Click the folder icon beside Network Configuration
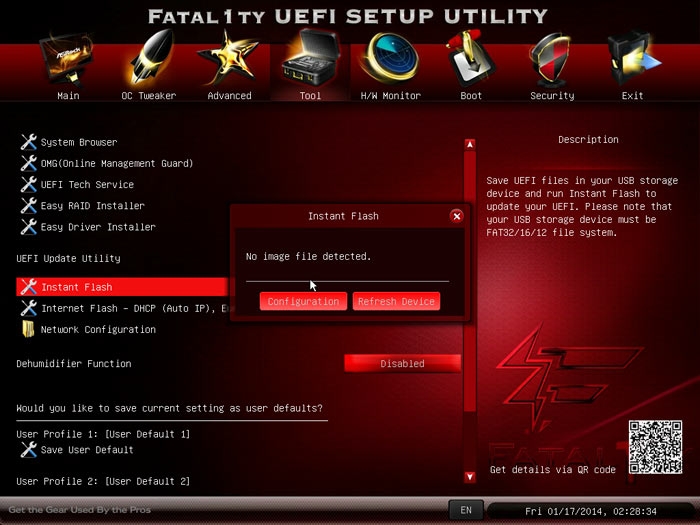Screen dimensions: 700x525 pos(28,329)
